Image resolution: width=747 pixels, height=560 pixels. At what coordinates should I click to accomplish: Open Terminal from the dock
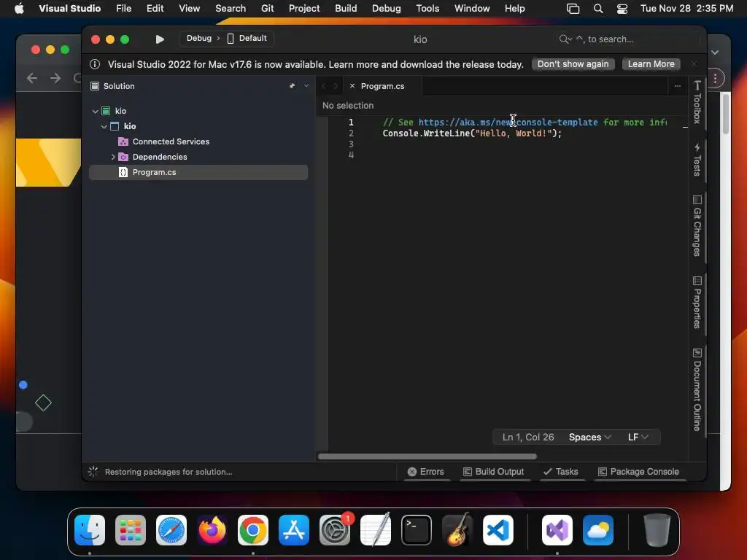pyautogui.click(x=417, y=530)
